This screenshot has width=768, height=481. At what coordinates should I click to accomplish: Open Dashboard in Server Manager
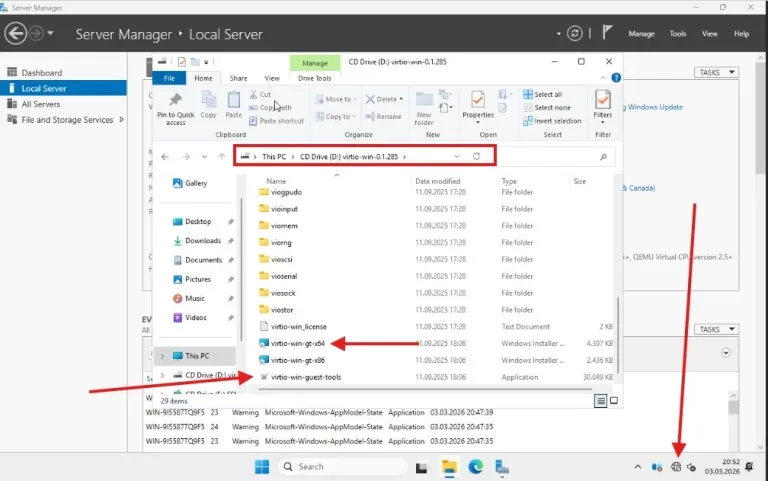pos(42,72)
